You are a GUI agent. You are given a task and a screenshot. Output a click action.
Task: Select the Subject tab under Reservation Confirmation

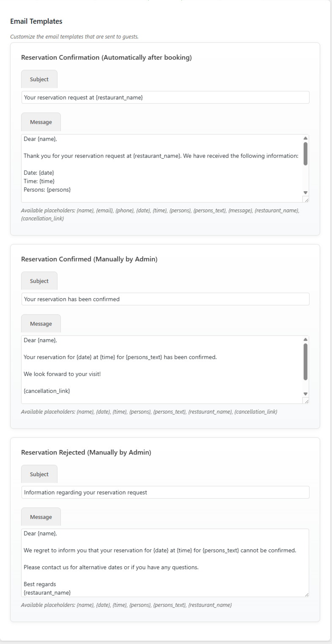[x=39, y=79]
